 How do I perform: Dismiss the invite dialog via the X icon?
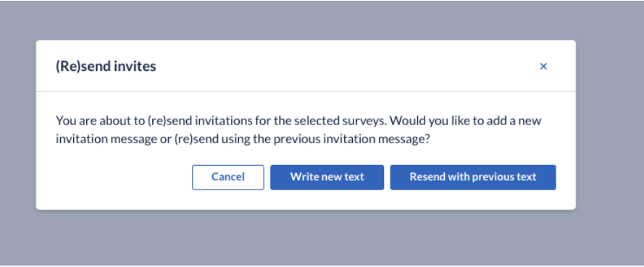click(543, 67)
